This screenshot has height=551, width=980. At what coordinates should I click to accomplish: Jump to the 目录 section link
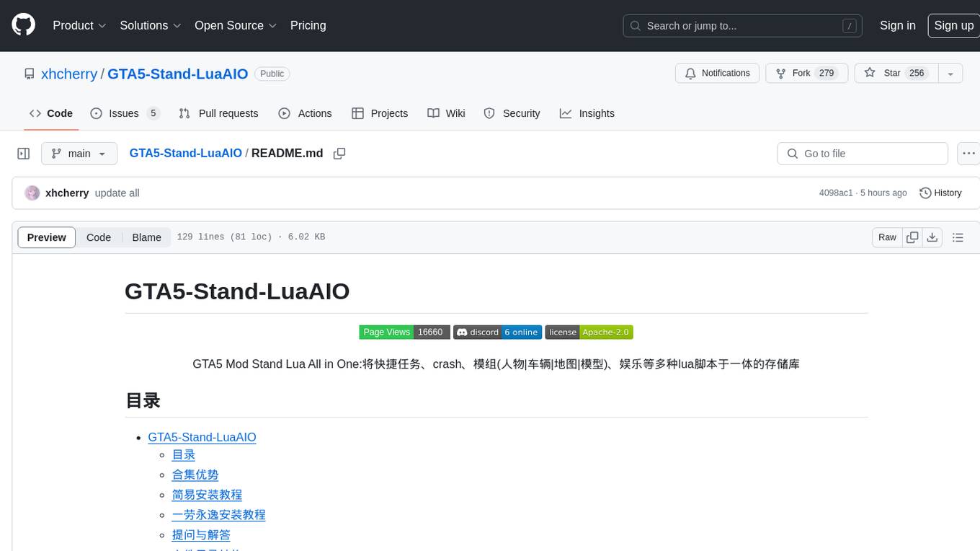coord(184,455)
